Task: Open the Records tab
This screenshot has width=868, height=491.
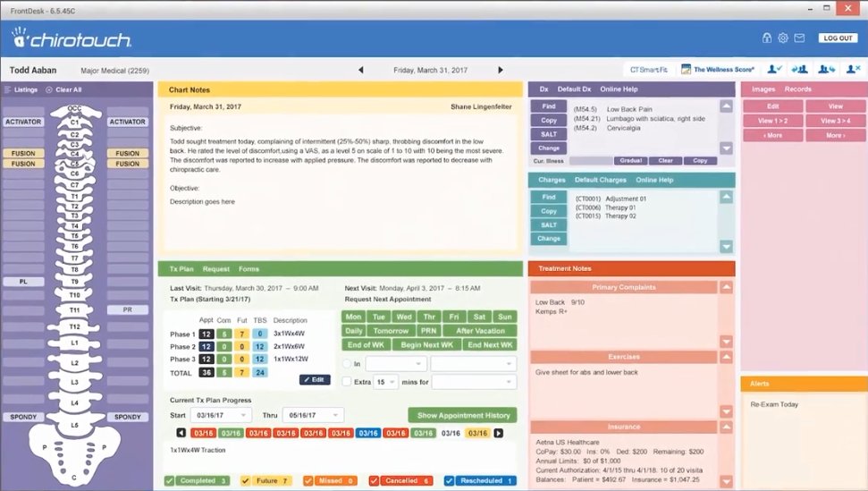Action: pyautogui.click(x=798, y=89)
